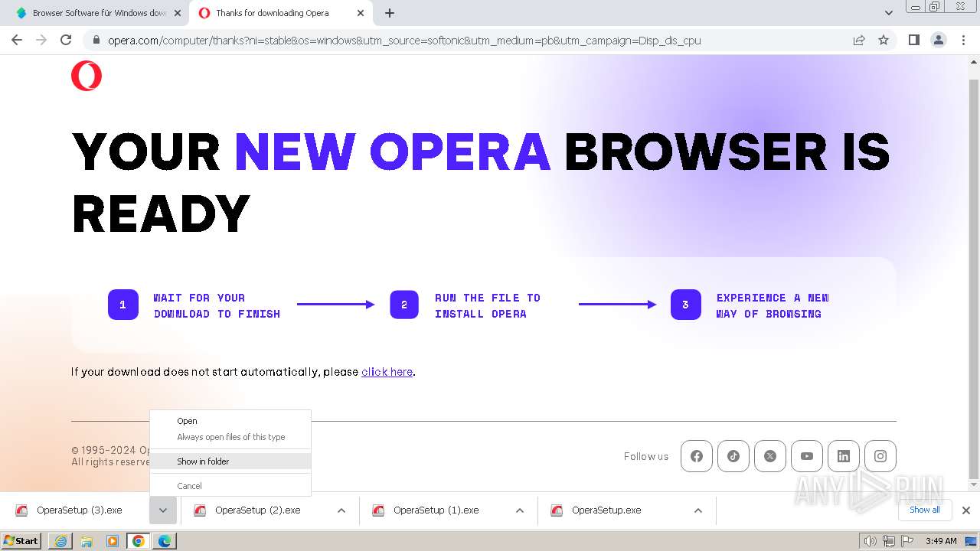Click the volume icon in system tray

[x=870, y=541]
